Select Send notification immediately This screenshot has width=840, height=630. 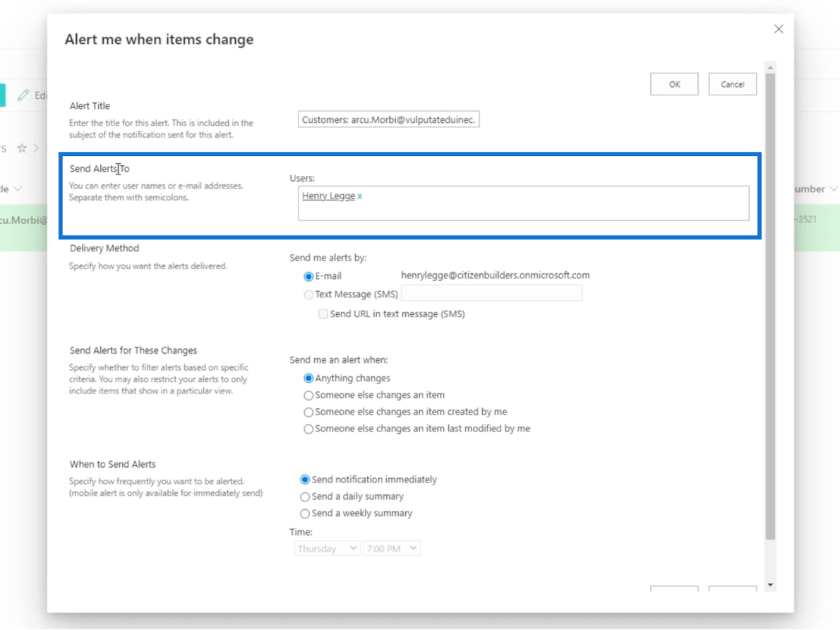pyautogui.click(x=305, y=480)
